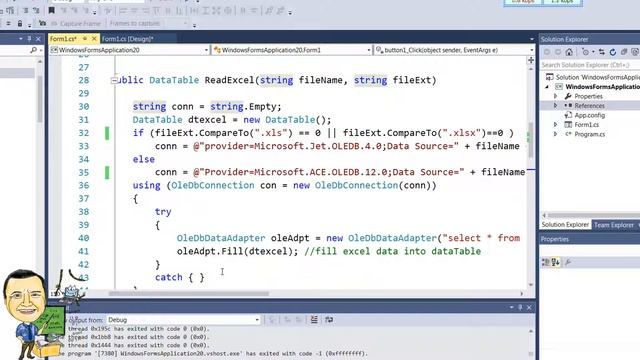Switch to the Form1.cs [Design] tab

pyautogui.click(x=127, y=38)
